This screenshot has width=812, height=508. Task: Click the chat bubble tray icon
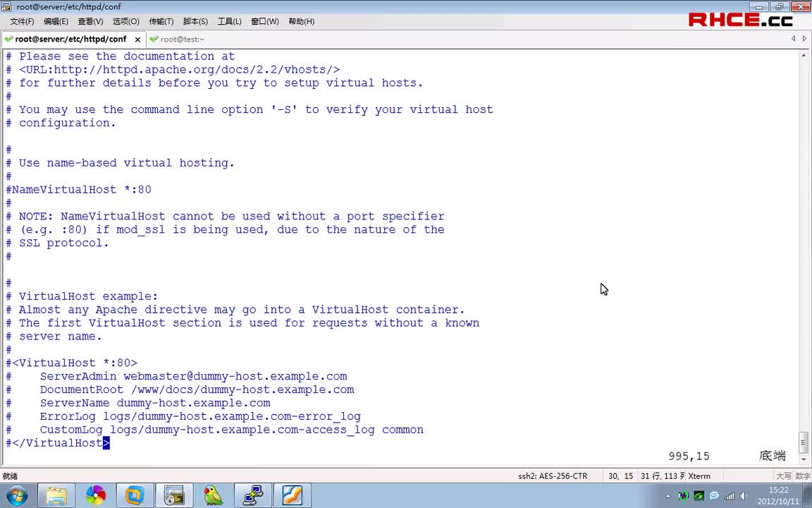click(x=714, y=496)
